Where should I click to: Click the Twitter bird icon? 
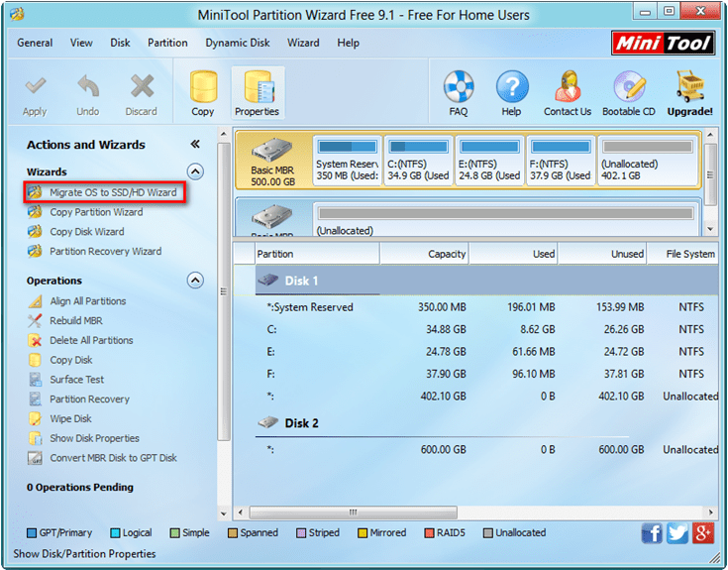(x=677, y=533)
